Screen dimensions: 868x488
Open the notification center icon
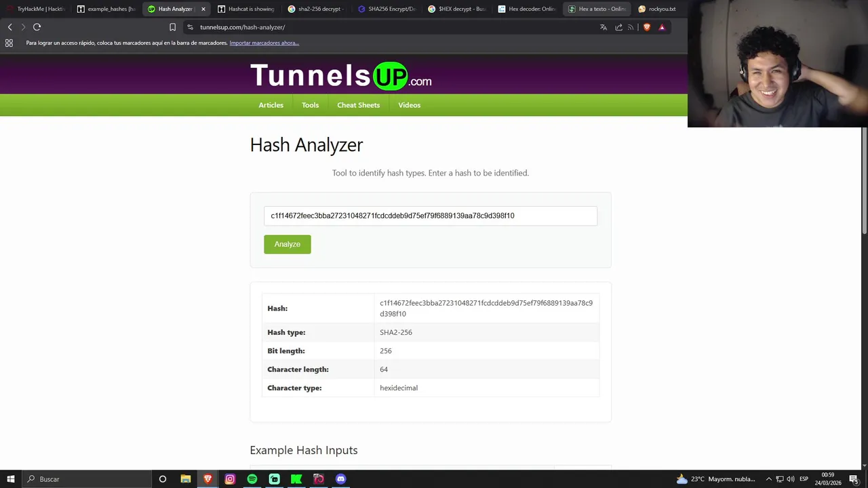coord(854,479)
